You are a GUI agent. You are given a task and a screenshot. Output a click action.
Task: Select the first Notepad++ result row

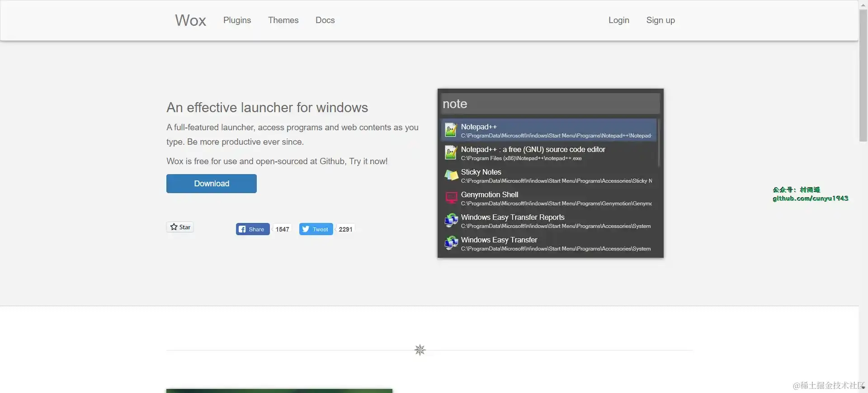(548, 130)
